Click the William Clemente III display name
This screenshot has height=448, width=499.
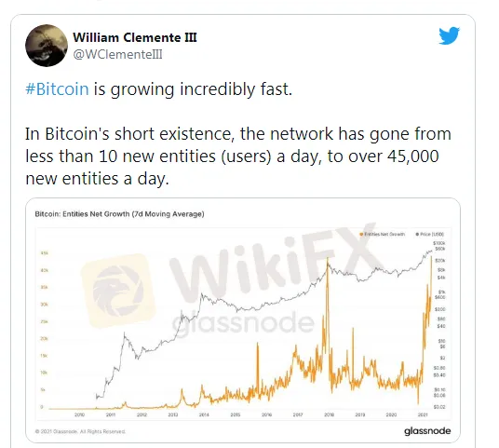(135, 37)
